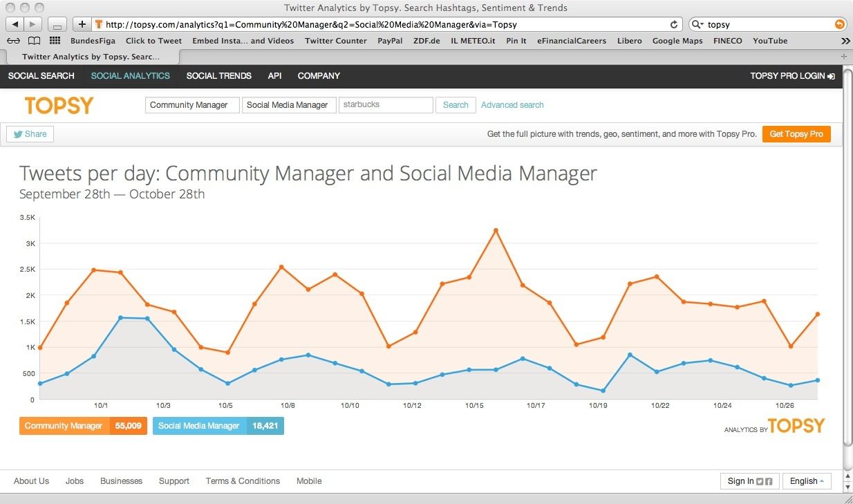Select the Social Analytics nav item
The height and width of the screenshot is (504, 853).
coord(130,76)
